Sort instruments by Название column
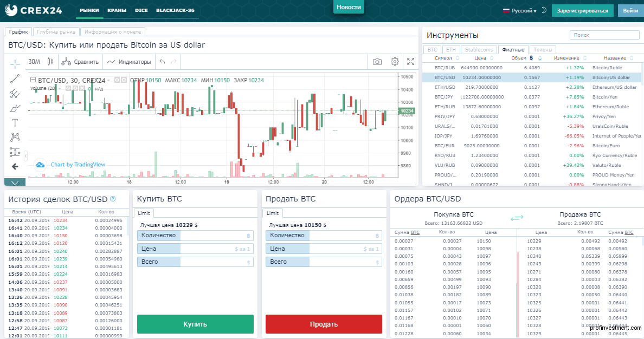Screen dimensions: 644x339 [x=618, y=58]
